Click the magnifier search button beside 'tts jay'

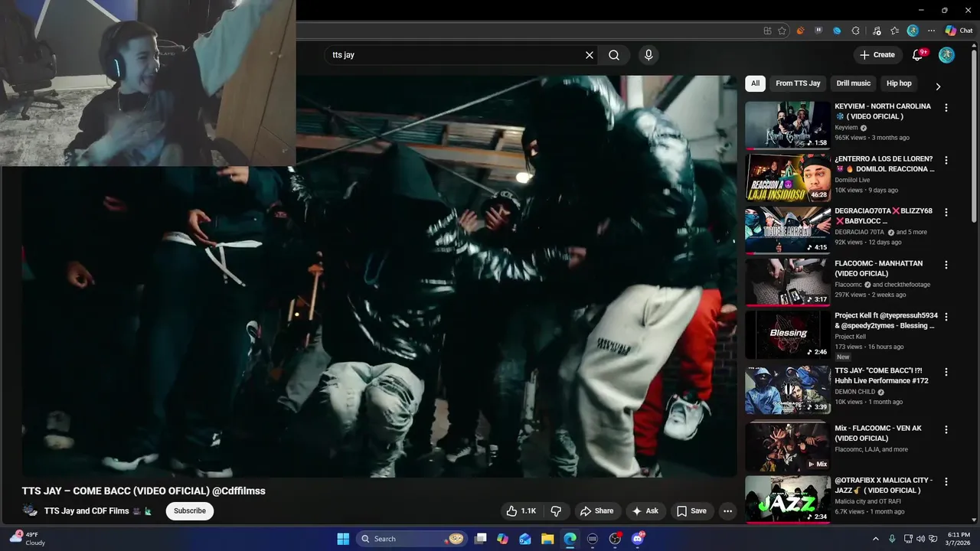[x=614, y=55]
